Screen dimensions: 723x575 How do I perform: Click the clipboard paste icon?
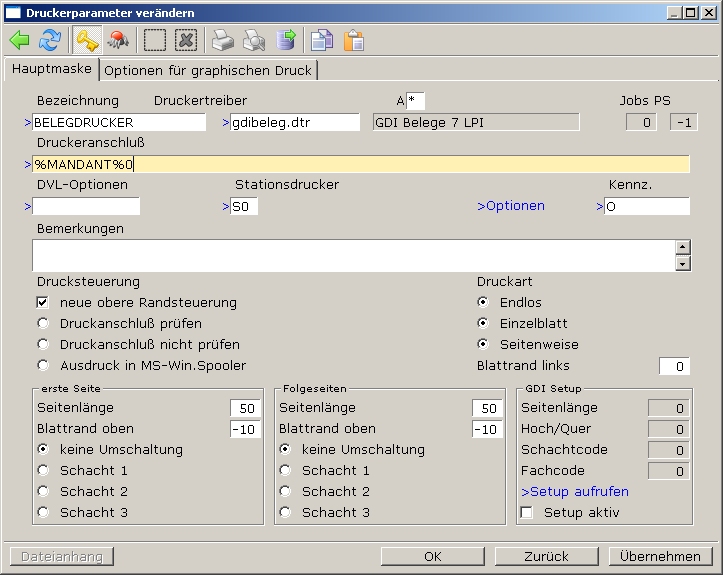click(353, 40)
